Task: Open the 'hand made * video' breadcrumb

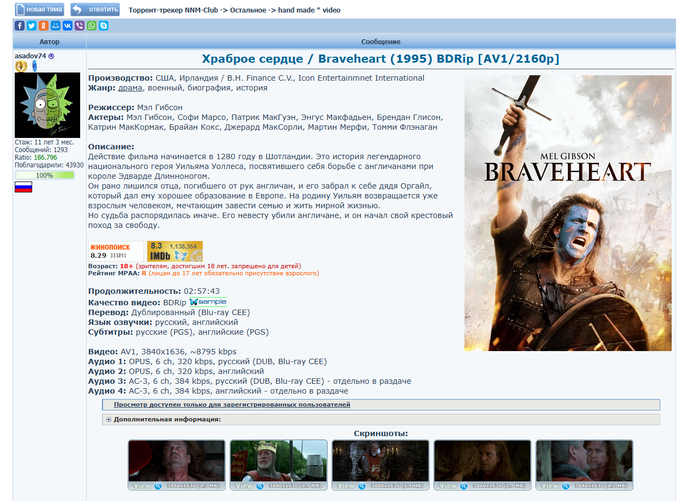Action: 309,10
